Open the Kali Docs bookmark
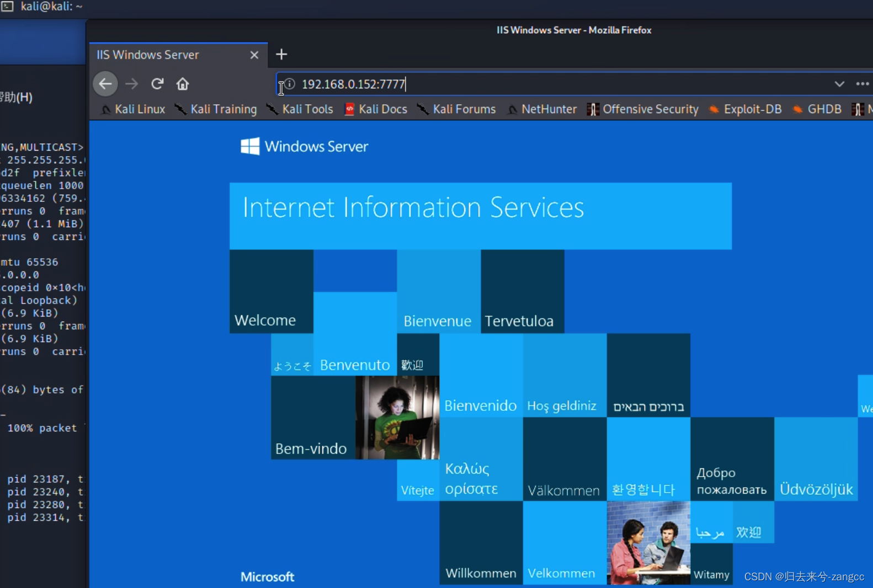 coord(376,109)
